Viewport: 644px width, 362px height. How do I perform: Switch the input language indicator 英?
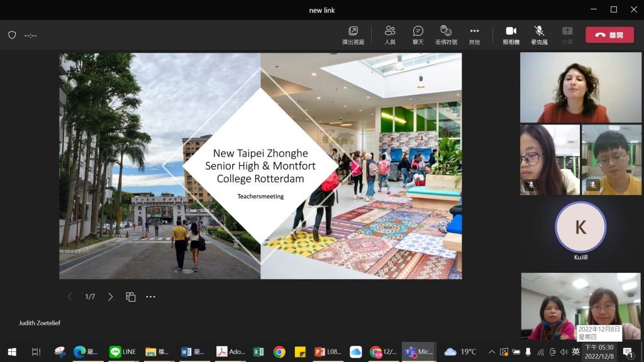pos(576,352)
